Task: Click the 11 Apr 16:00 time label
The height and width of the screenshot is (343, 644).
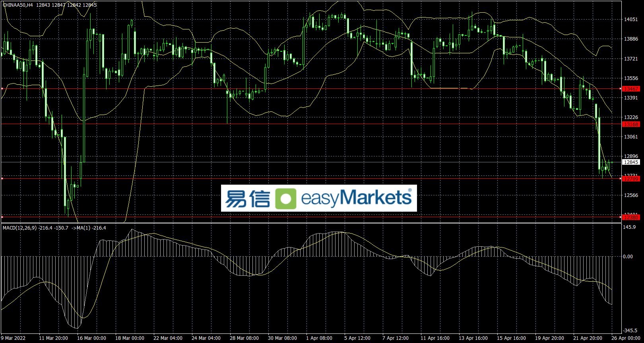Action: (x=435, y=338)
